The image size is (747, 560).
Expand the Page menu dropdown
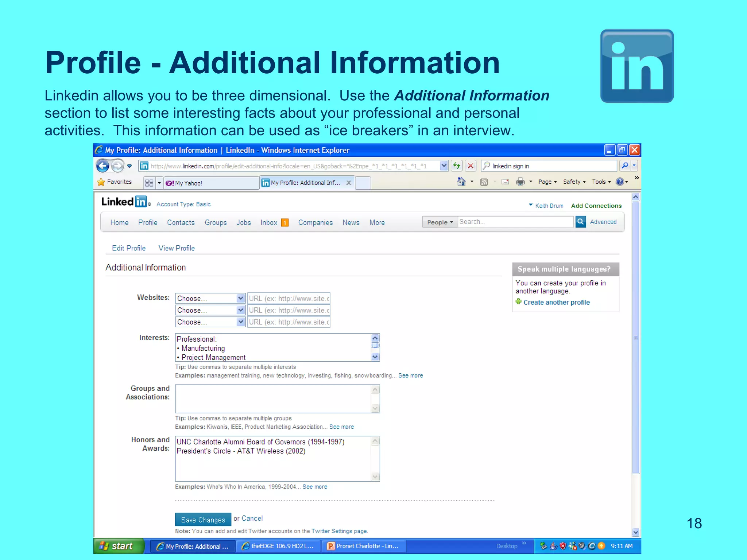547,182
